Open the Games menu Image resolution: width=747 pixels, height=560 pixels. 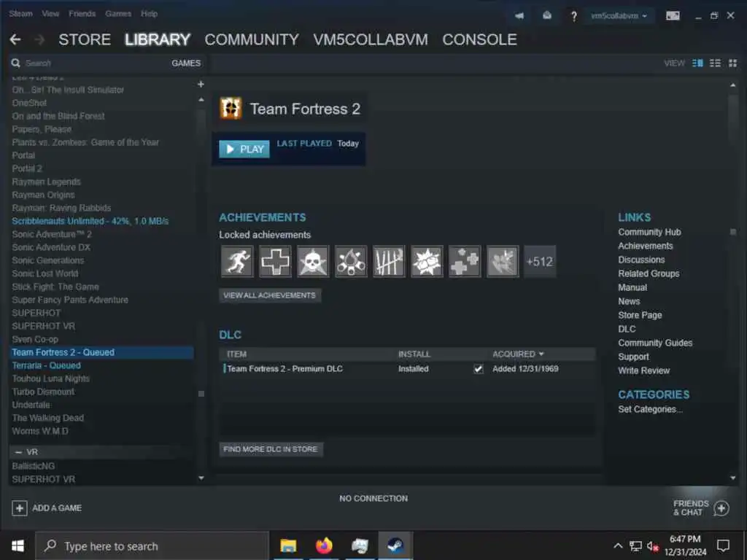pyautogui.click(x=118, y=14)
